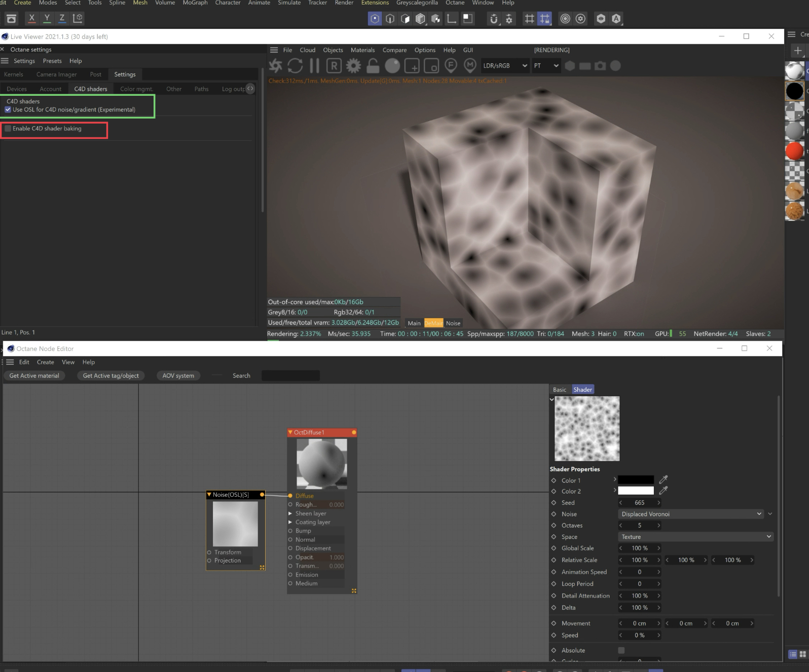This screenshot has height=672, width=809.
Task: Open the Materials menu in Live Viewer
Action: tap(362, 50)
